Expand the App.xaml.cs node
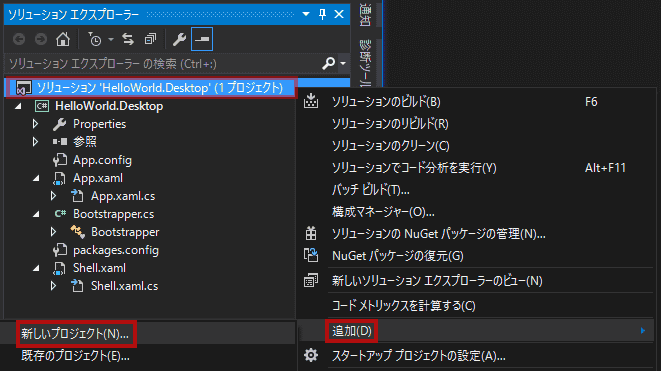 pos(54,196)
